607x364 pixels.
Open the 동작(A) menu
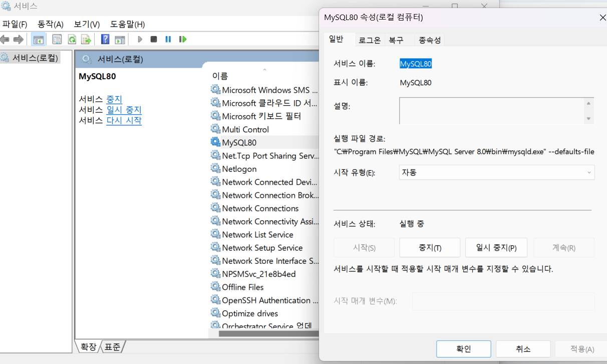click(51, 24)
